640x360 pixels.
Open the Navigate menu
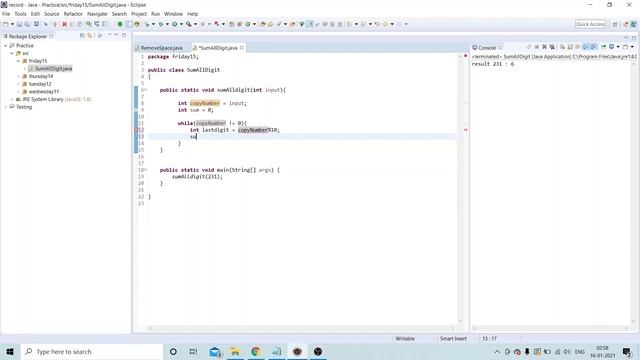point(97,14)
